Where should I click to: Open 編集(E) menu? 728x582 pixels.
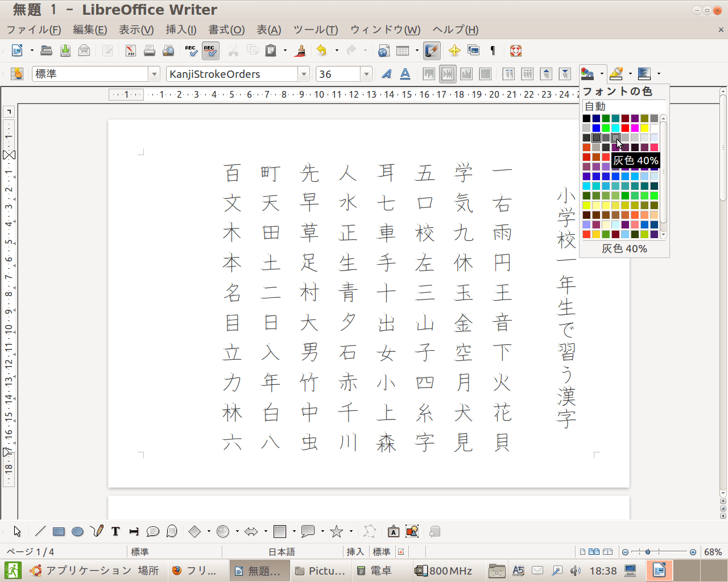[x=90, y=30]
